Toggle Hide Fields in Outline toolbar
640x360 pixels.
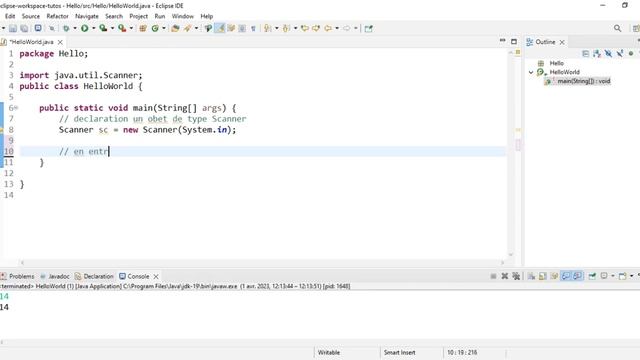[x=608, y=53]
